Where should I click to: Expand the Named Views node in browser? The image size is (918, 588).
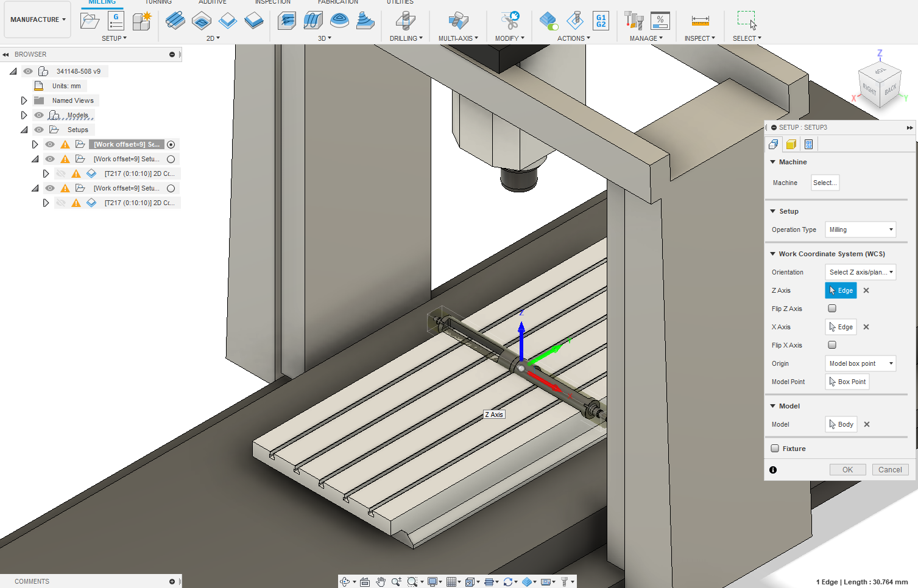(x=24, y=100)
